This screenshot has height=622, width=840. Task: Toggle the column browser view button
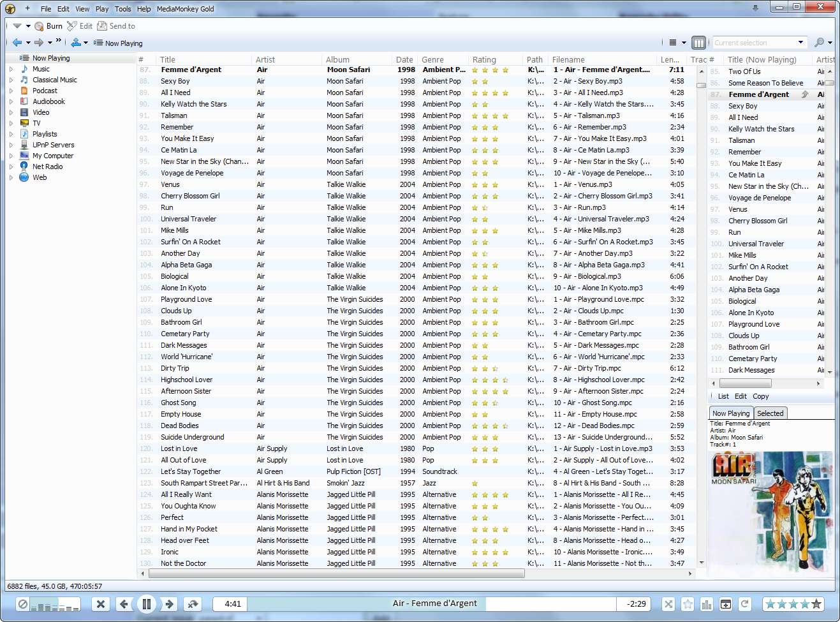point(698,43)
